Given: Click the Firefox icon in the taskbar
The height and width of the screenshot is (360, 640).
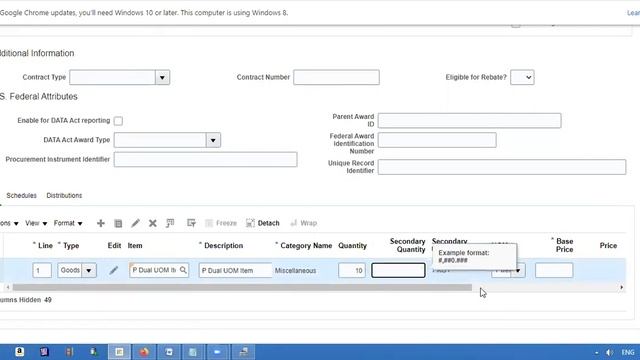Looking at the screenshot, I should (x=144, y=352).
